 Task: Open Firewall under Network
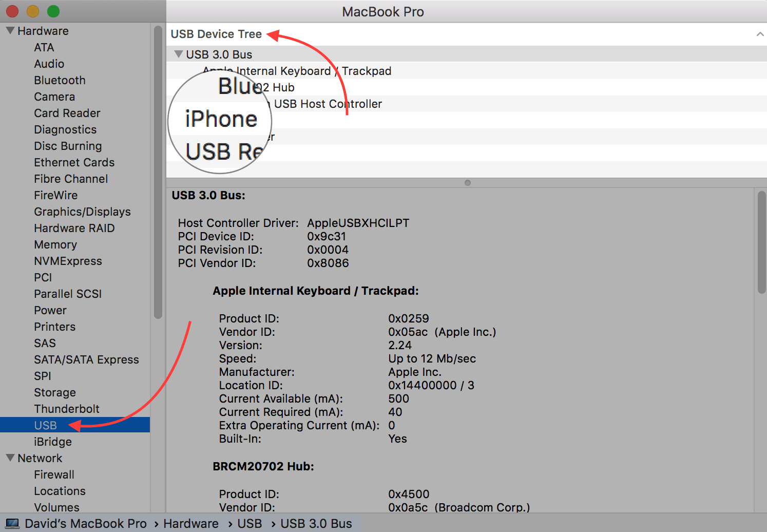click(54, 474)
